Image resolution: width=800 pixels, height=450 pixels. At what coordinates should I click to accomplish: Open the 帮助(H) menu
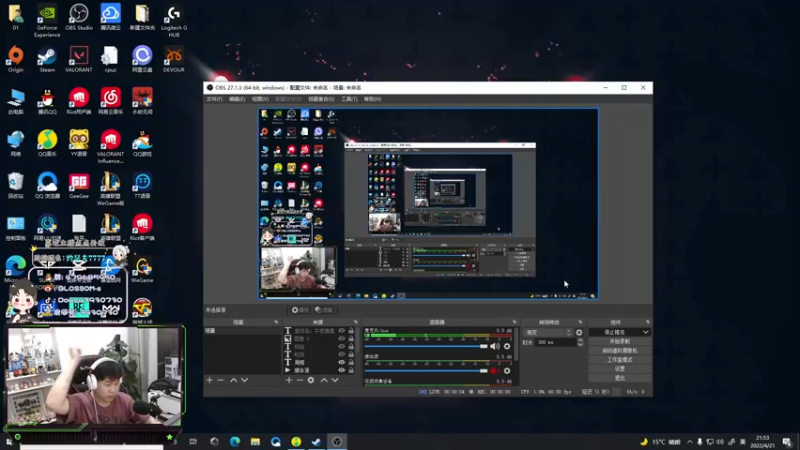click(x=372, y=99)
